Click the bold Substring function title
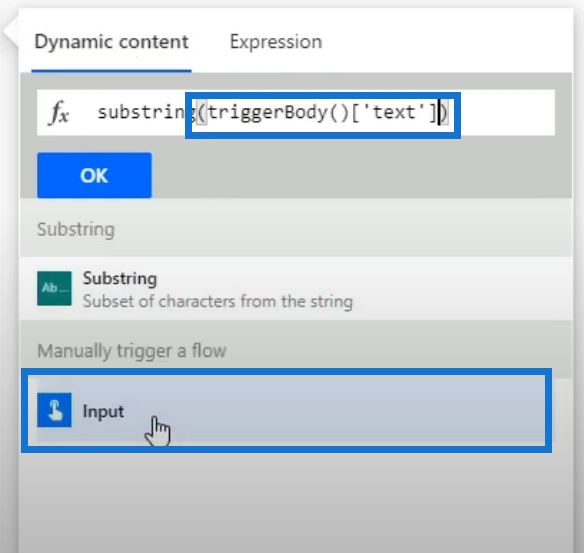The height and width of the screenshot is (553, 584). click(120, 278)
